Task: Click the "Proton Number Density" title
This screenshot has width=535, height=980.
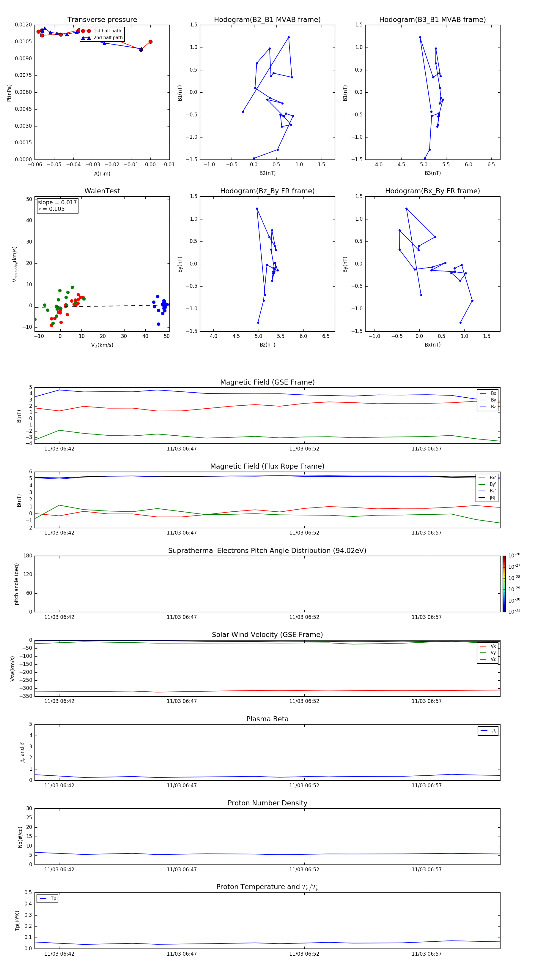Action: 267,803
